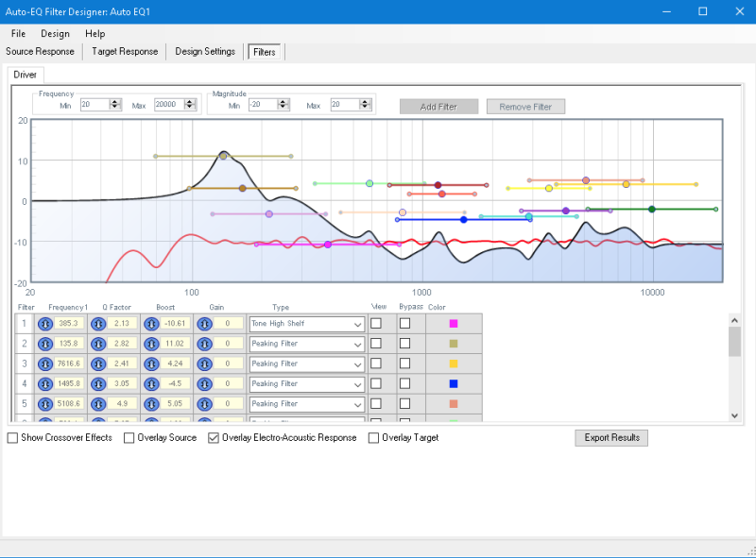Select the Driver tab
The width and height of the screenshot is (756, 558).
[x=26, y=75]
